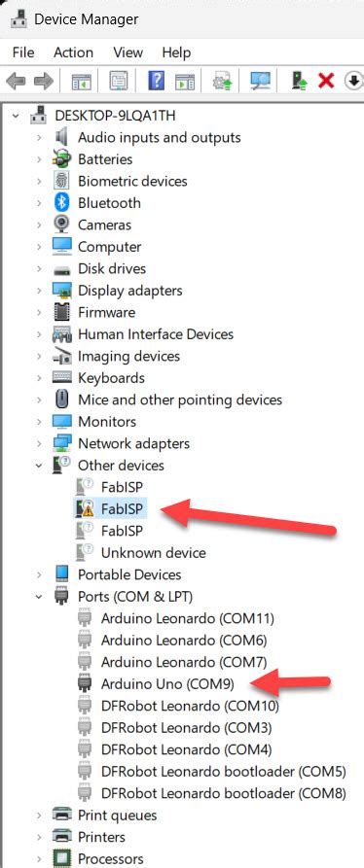Click the red X Uninstall device icon
The height and width of the screenshot is (868, 364).
pyautogui.click(x=326, y=82)
